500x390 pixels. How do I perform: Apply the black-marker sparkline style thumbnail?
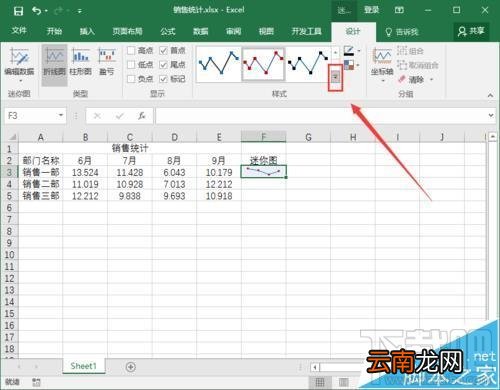click(308, 63)
